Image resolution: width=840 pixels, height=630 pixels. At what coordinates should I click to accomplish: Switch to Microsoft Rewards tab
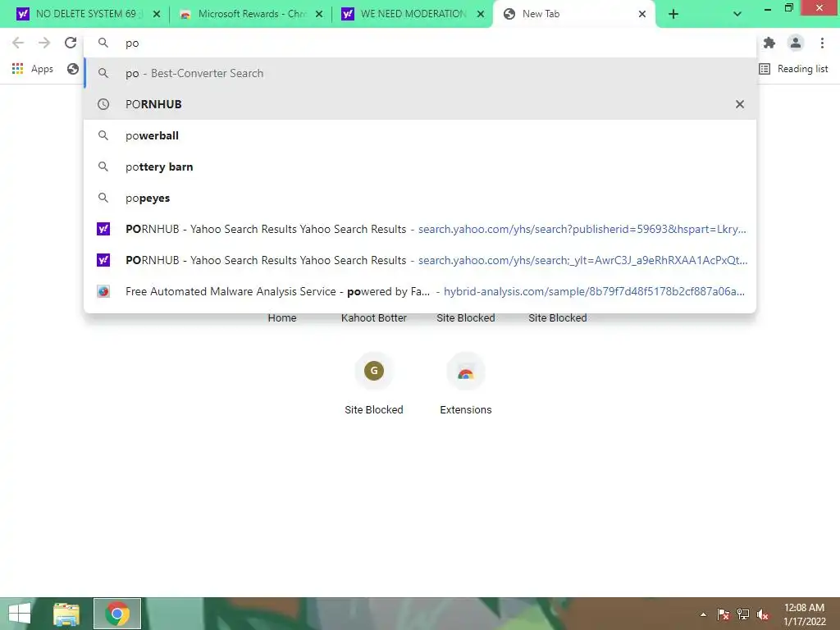click(249, 14)
